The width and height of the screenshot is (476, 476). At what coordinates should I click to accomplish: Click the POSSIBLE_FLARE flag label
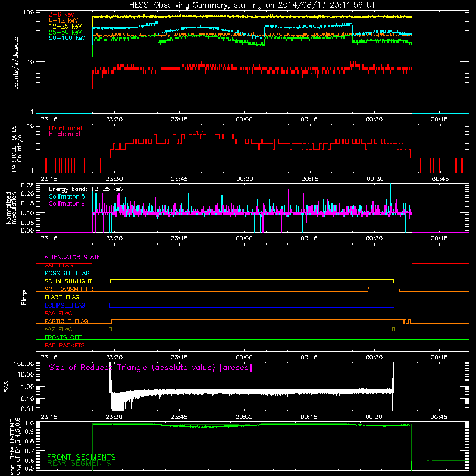(68, 273)
